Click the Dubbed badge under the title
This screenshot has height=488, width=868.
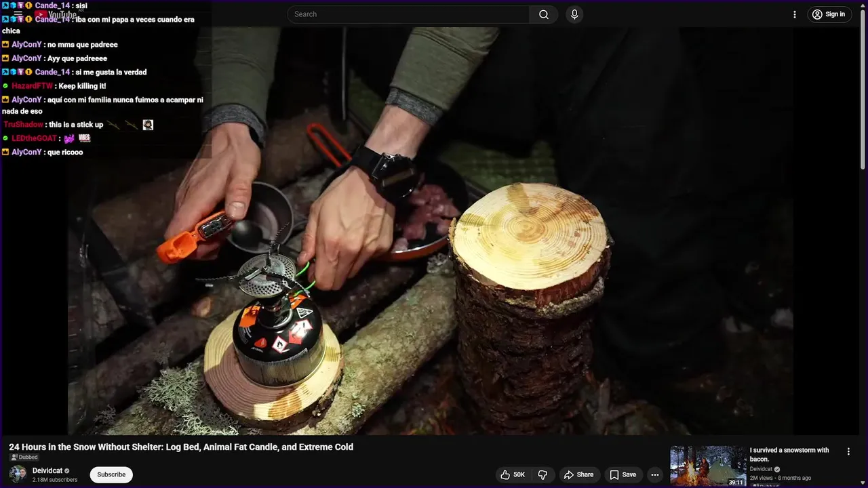tap(24, 457)
